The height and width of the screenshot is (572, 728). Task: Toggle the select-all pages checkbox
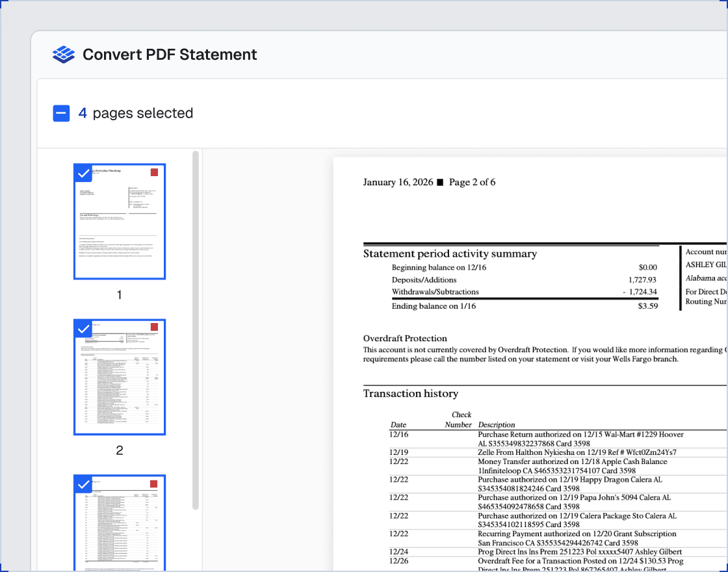pos(61,113)
